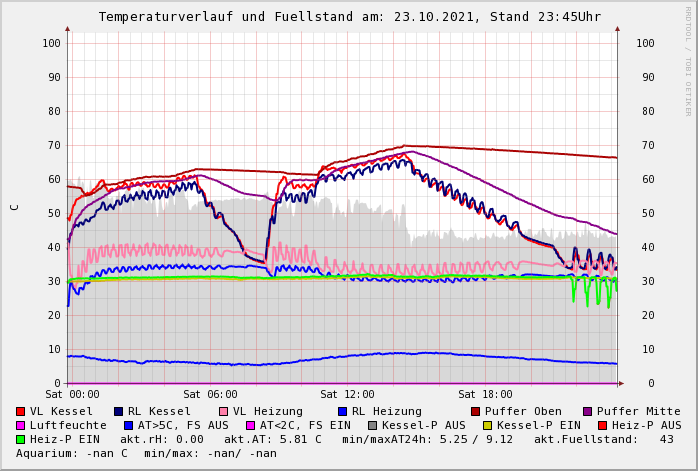Click the Sat 12:00 time axis label

tap(347, 395)
